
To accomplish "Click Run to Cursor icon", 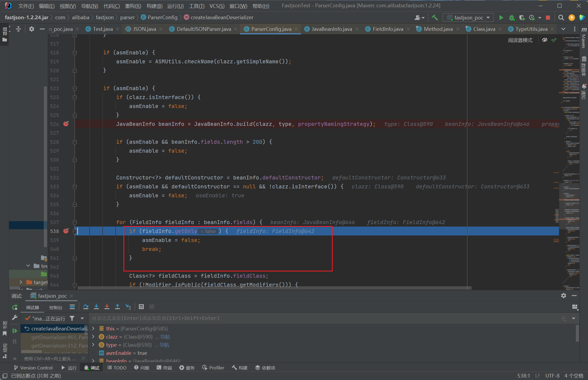I will pos(128,307).
